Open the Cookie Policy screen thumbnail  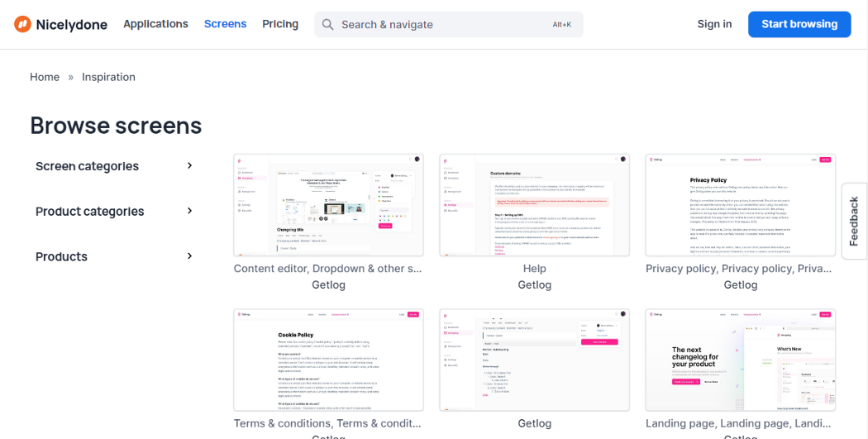329,360
